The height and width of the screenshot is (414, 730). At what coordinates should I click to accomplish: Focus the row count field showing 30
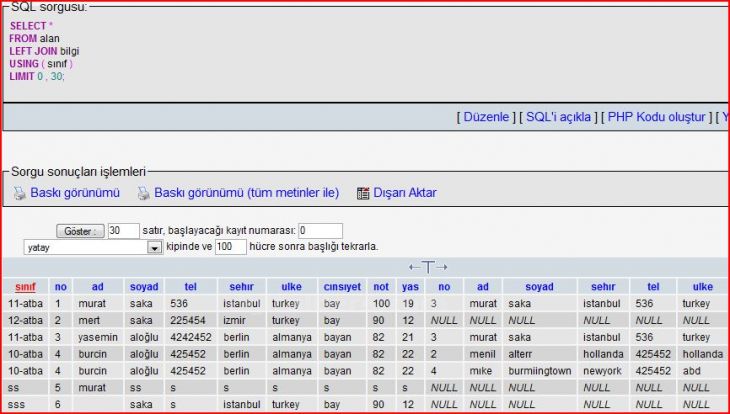(x=123, y=231)
